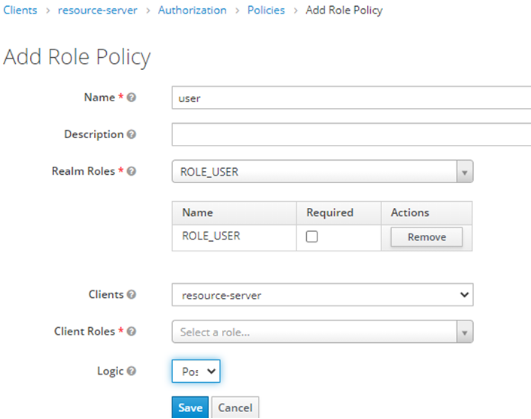Expand the Clients resource-server dropdown
Viewport: 531px width, 419px height.
click(322, 295)
